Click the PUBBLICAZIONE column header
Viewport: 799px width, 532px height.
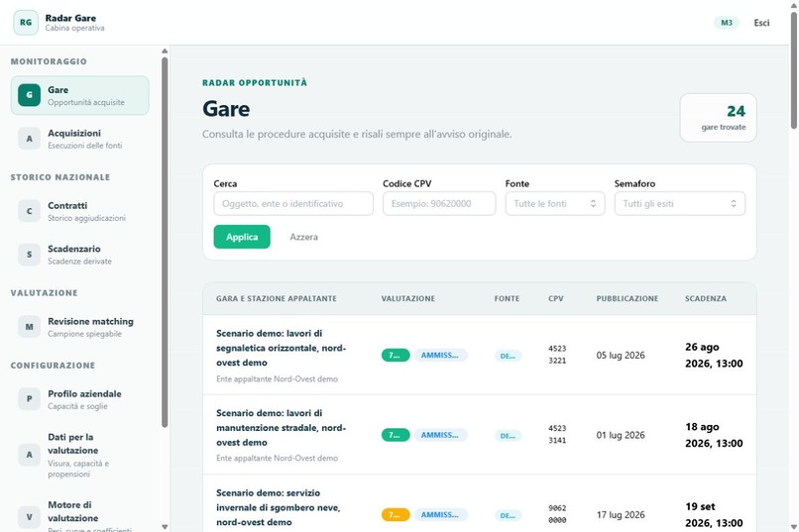[628, 299]
